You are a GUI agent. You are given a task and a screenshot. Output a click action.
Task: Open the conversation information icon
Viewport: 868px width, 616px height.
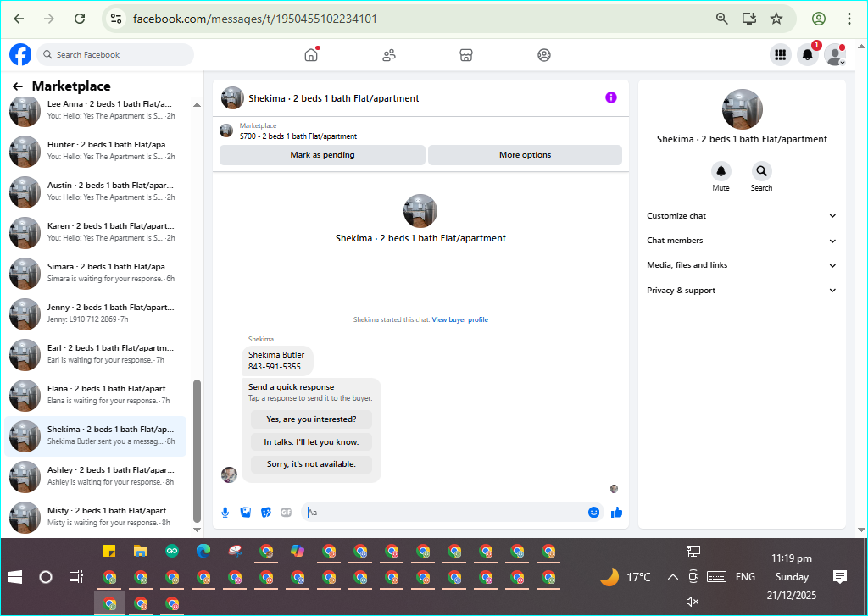click(x=611, y=97)
